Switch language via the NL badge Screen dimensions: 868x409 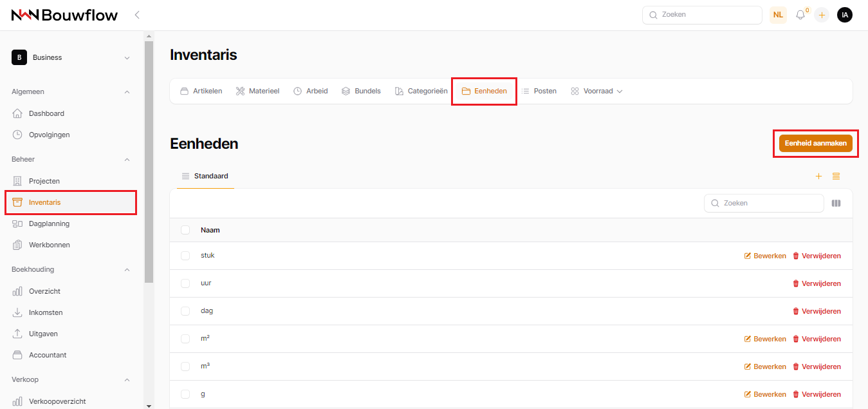click(778, 15)
